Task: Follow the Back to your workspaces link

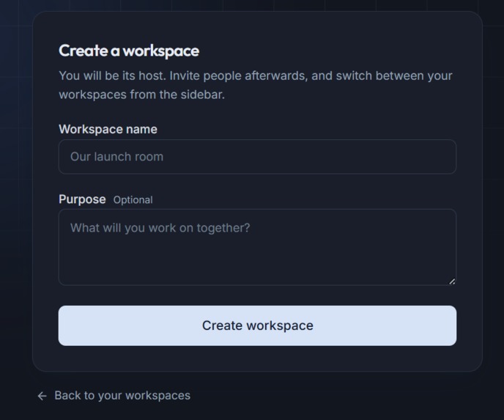Action: [114, 396]
